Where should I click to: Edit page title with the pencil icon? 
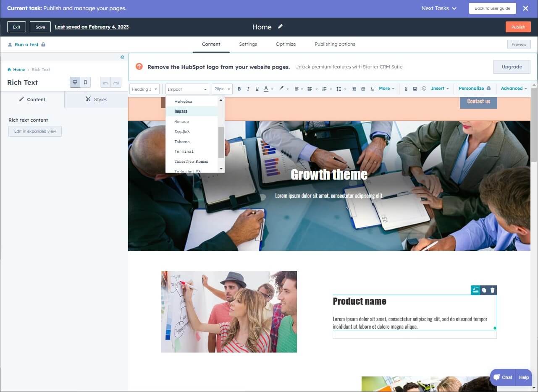click(280, 26)
